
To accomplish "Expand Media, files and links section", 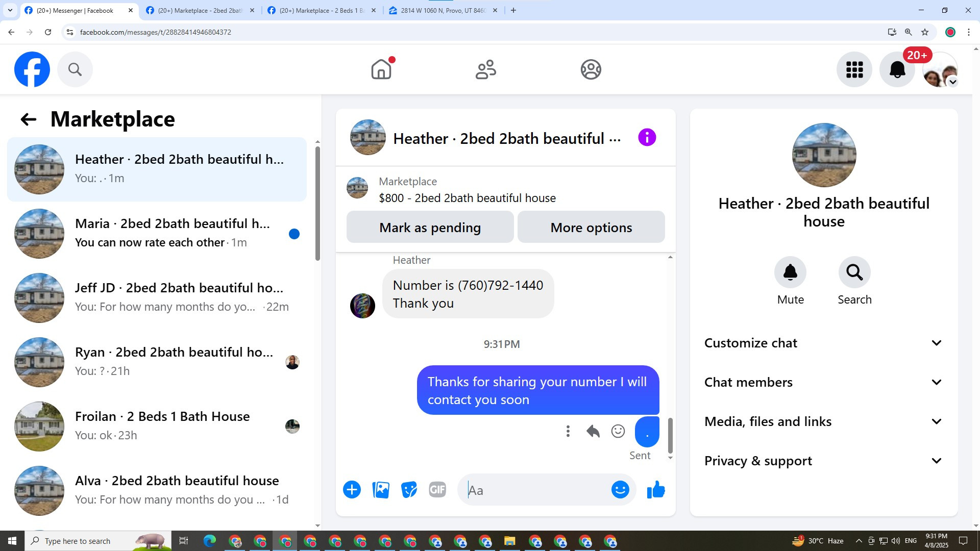I will coord(823,421).
